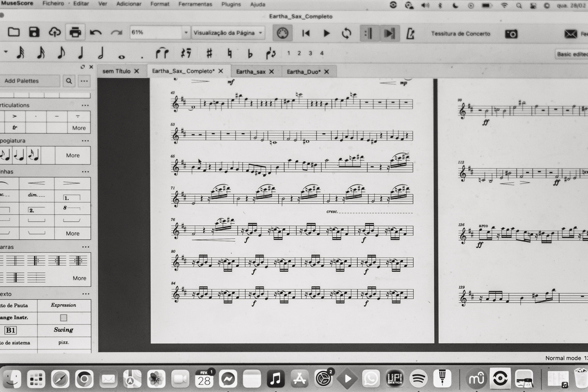
Task: Select the Swing text element
Action: 63,330
